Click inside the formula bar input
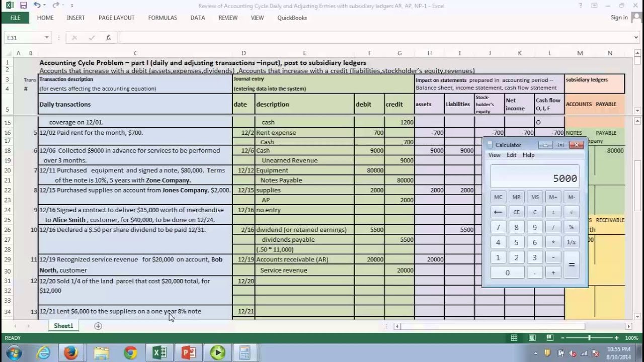The image size is (644, 362). (375, 38)
